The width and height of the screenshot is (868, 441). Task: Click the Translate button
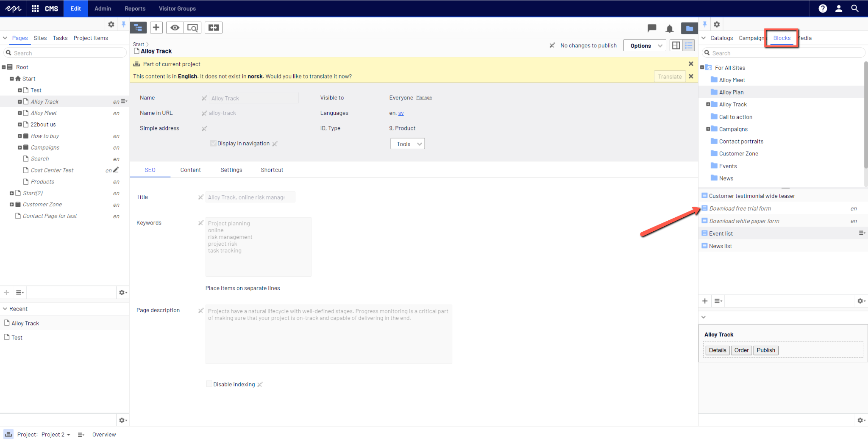[670, 77]
